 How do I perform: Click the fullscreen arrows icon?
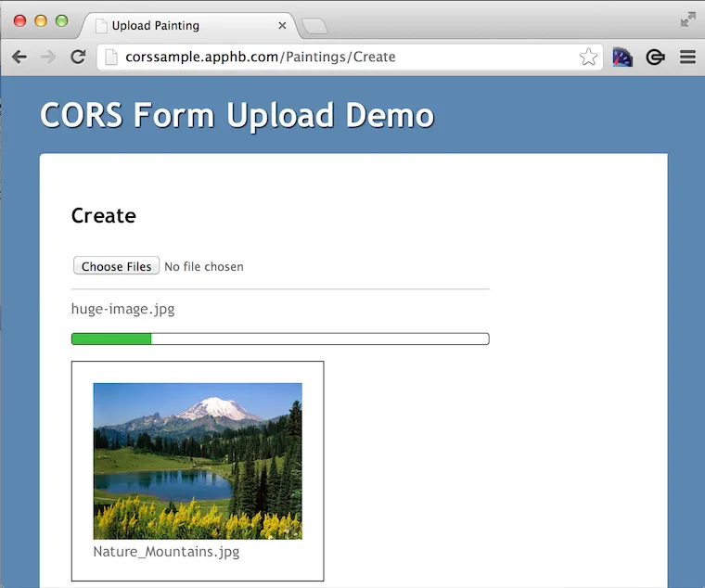pyautogui.click(x=688, y=19)
